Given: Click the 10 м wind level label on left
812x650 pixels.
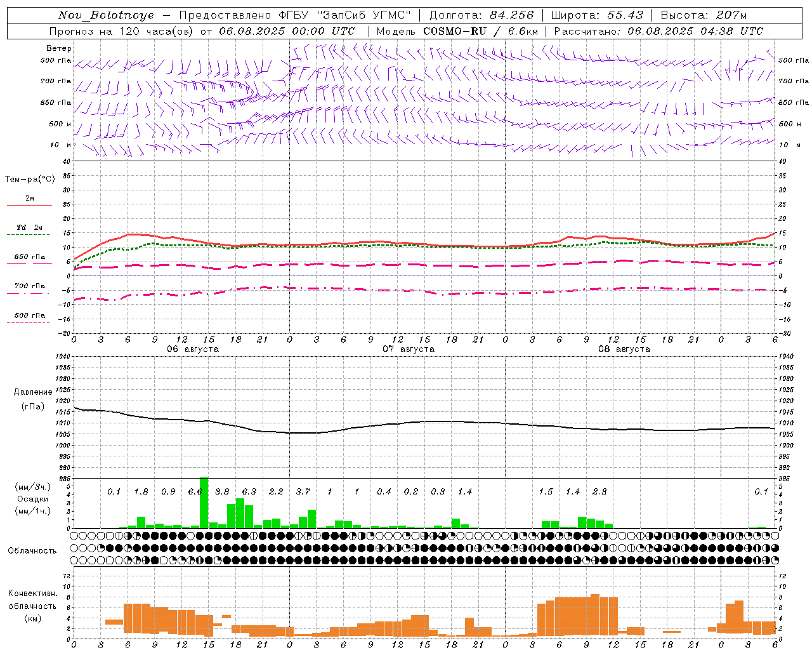Looking at the screenshot, I should point(61,145).
